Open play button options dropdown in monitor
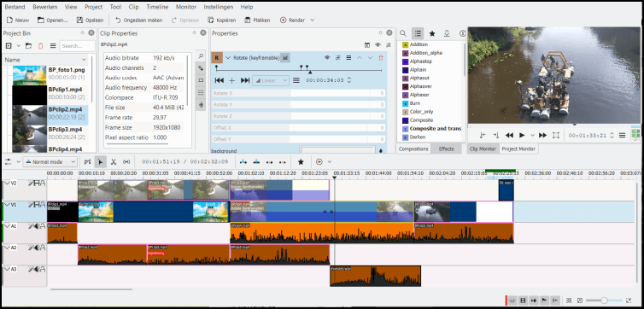The width and height of the screenshot is (644, 309). pyautogui.click(x=533, y=135)
